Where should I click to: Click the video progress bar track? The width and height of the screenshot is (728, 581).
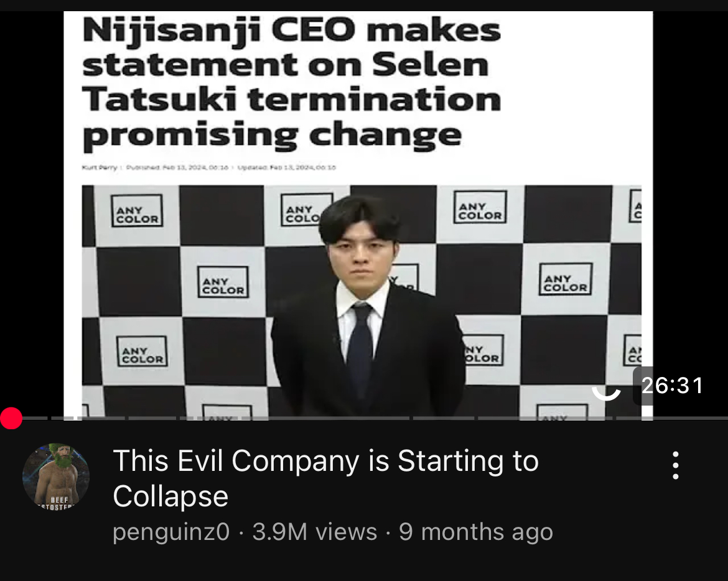[x=364, y=418]
